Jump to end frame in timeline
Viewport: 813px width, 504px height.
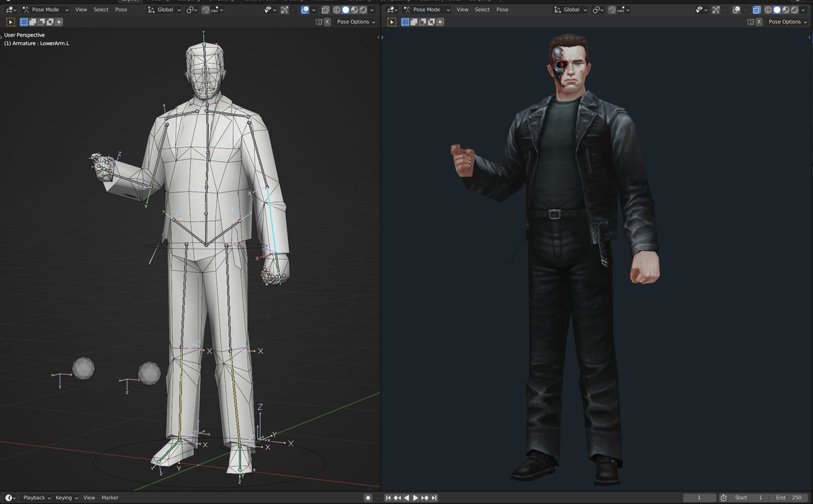click(434, 498)
